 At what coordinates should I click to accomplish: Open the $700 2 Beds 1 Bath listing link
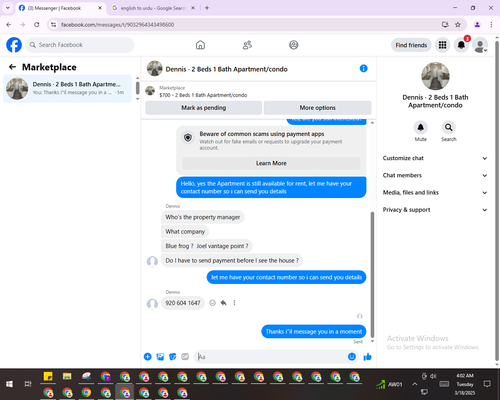pyautogui.click(x=203, y=95)
